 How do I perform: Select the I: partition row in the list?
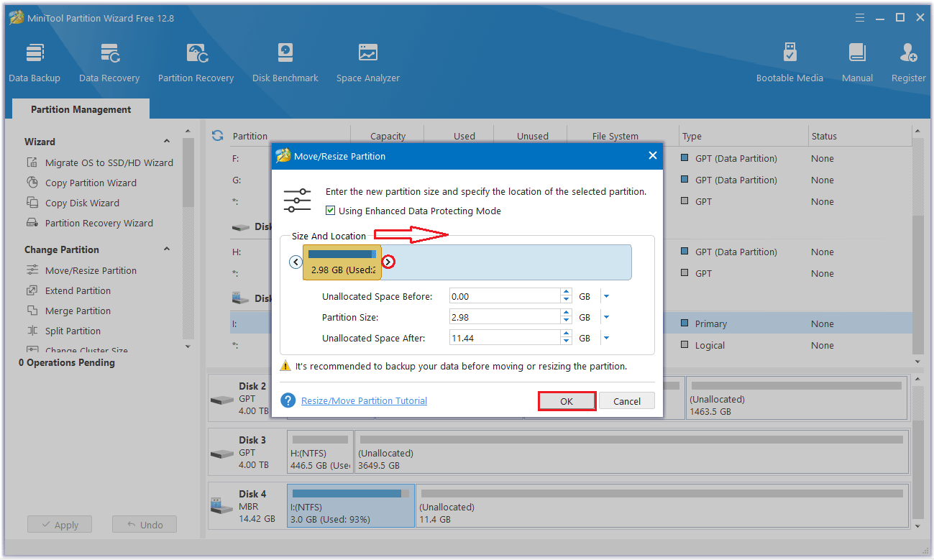571,323
